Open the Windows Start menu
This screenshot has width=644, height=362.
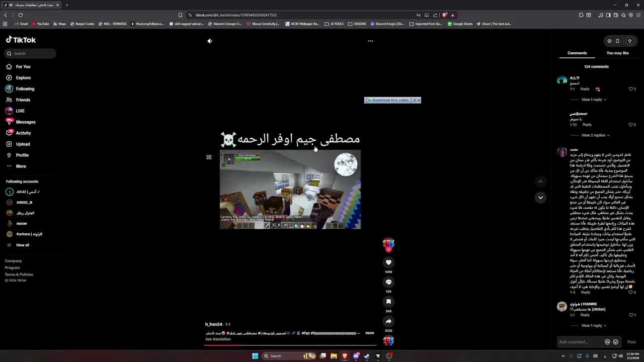pyautogui.click(x=255, y=356)
